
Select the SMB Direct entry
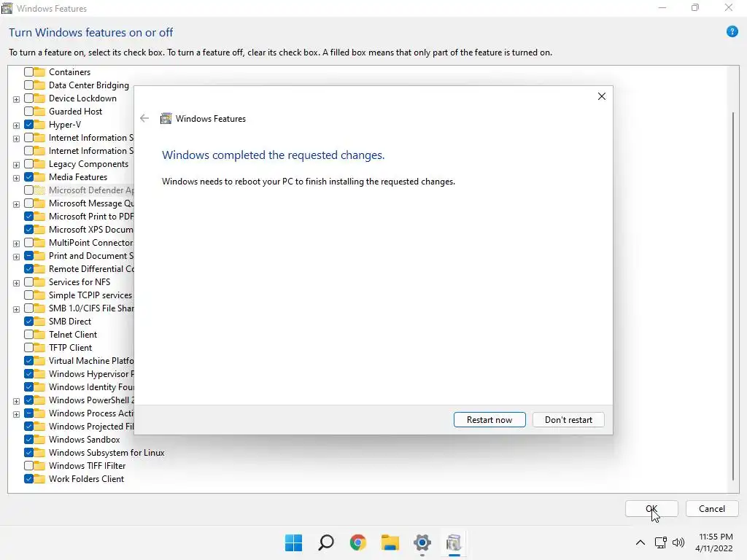pos(69,322)
